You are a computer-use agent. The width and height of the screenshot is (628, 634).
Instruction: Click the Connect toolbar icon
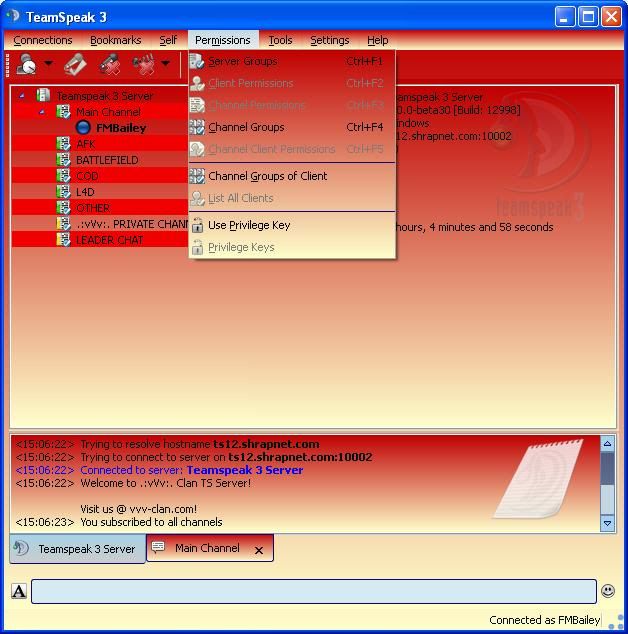coord(26,63)
